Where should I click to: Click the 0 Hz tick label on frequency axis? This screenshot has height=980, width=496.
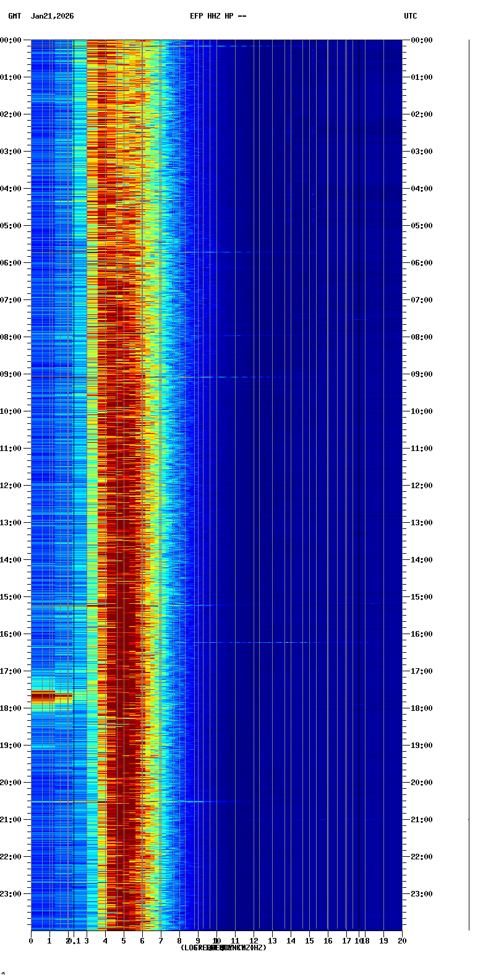31,941
